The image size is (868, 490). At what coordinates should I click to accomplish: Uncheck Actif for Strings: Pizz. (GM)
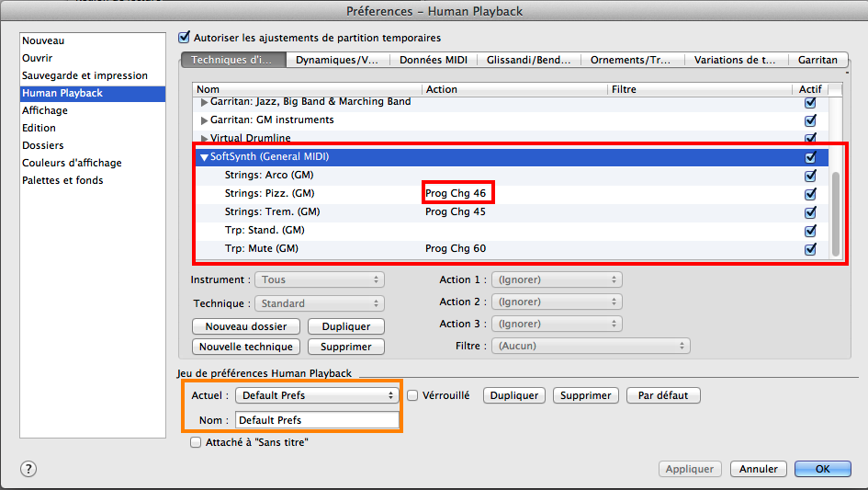[810, 194]
